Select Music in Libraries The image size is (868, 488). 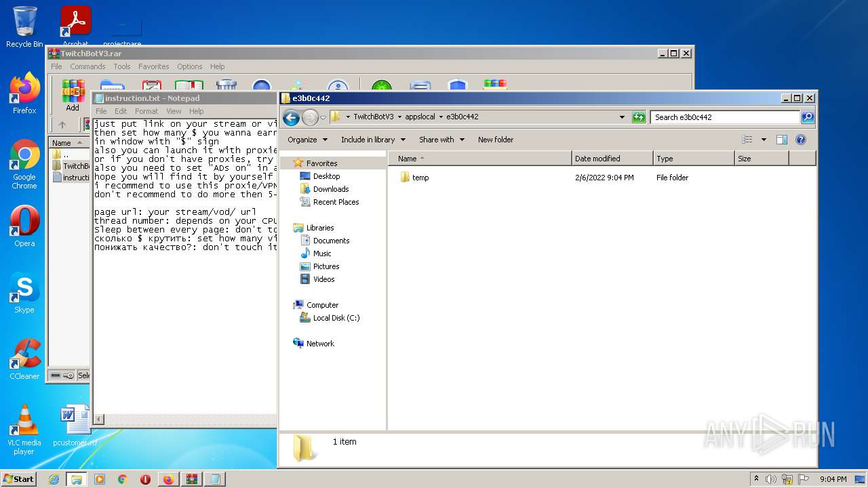point(315,253)
